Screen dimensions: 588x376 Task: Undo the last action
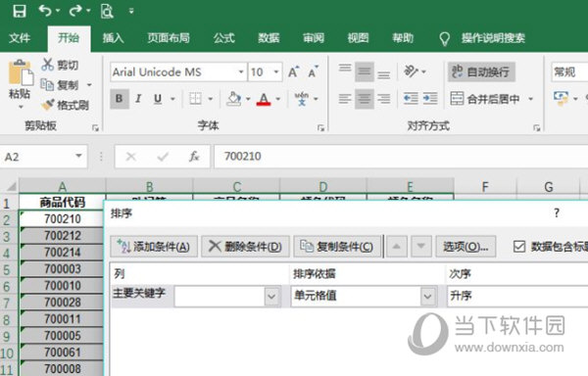45,11
